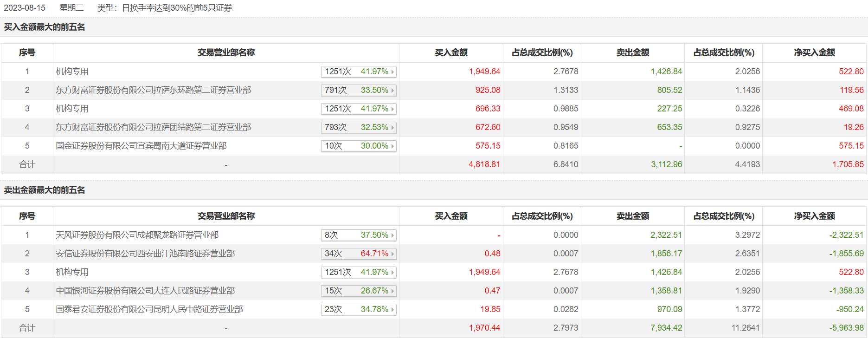The height and width of the screenshot is (339, 868).
Task: Click net value -1,358.33
Action: point(847,291)
